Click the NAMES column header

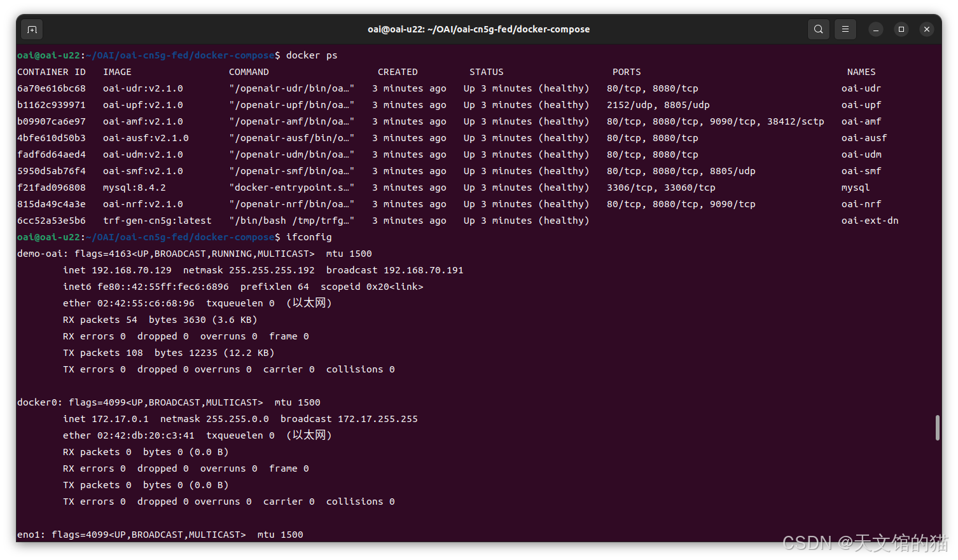[x=861, y=72]
